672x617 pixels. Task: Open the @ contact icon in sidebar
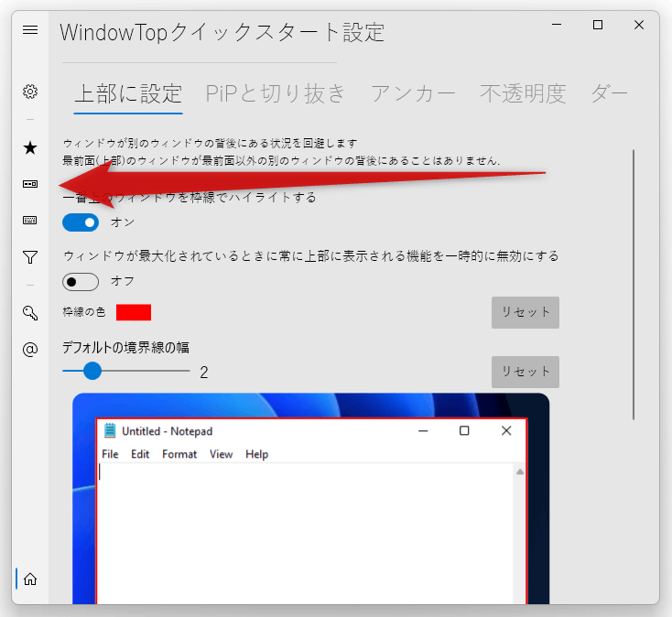point(30,350)
